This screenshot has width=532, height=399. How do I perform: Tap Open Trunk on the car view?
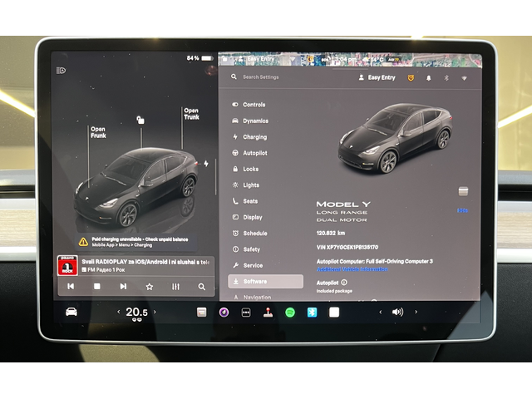[x=191, y=114]
